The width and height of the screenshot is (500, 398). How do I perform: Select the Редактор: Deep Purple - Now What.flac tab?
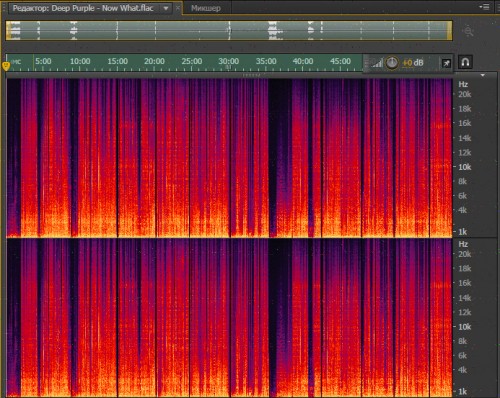tap(83, 8)
